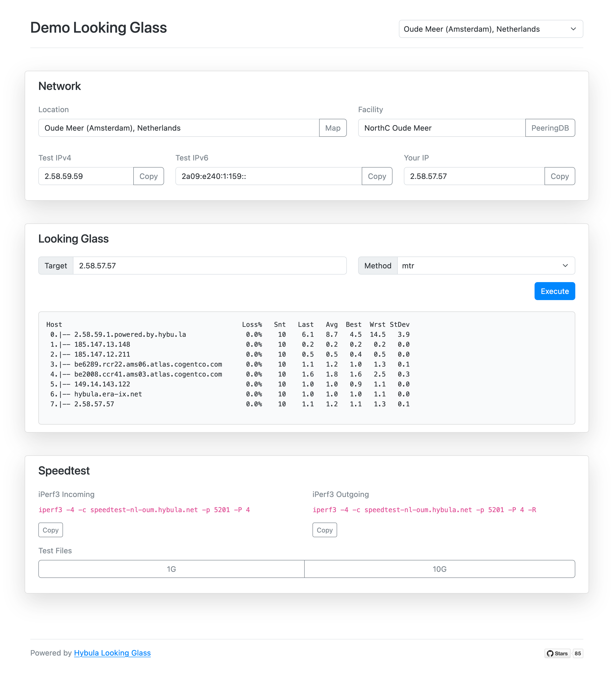The width and height of the screenshot is (616, 683).
Task: Open the location selector dropdown in header
Action: 491,29
